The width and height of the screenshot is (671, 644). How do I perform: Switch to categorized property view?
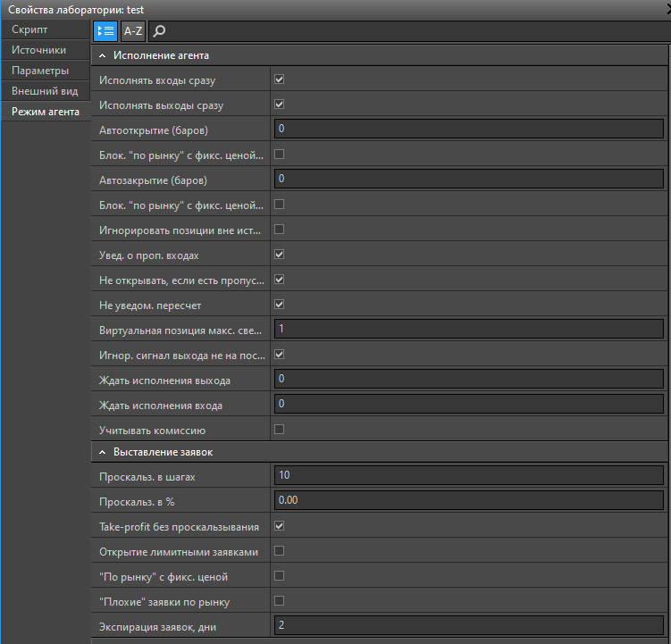(x=105, y=30)
